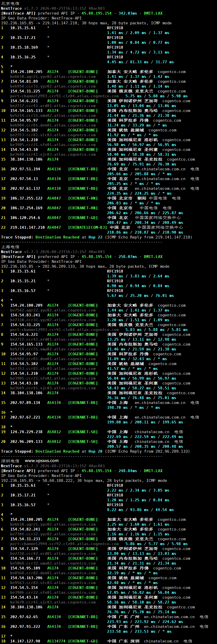Click the Hop 20 destination reached text
Screen dimensions: 217x644
point(95,451)
